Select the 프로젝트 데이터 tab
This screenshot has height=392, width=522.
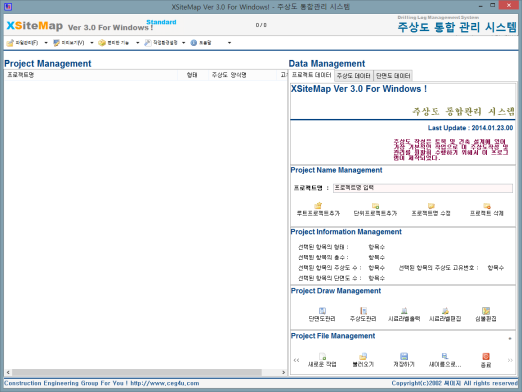coord(311,75)
